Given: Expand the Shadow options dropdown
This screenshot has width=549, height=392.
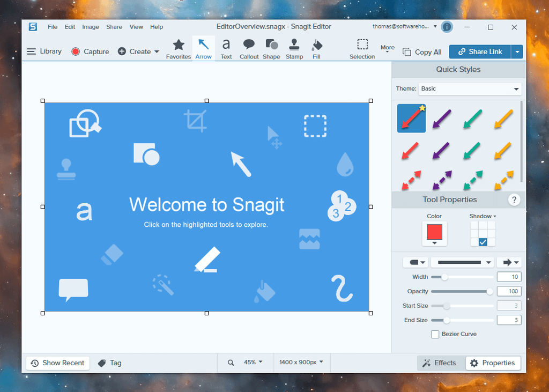Looking at the screenshot, I should [x=483, y=216].
